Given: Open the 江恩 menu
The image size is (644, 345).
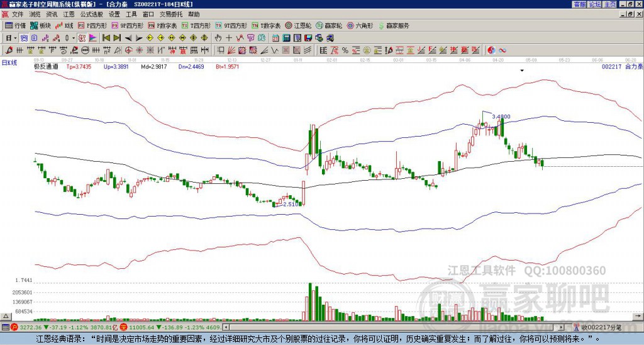Looking at the screenshot, I should (x=69, y=14).
